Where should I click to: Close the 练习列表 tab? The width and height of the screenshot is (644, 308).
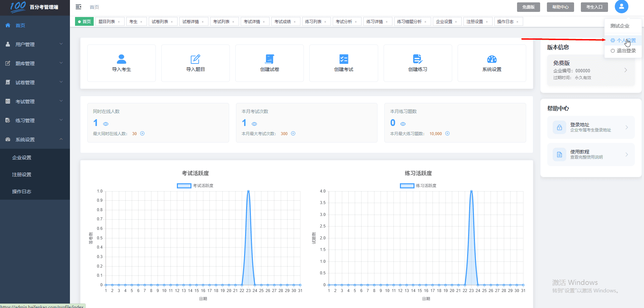[326, 21]
